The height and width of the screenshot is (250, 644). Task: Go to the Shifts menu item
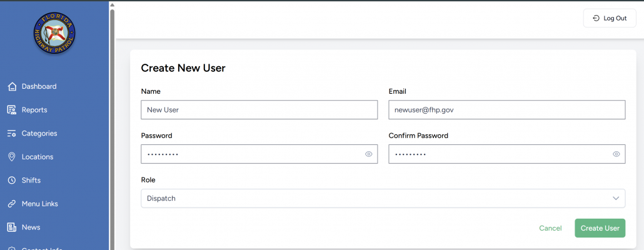point(31,181)
